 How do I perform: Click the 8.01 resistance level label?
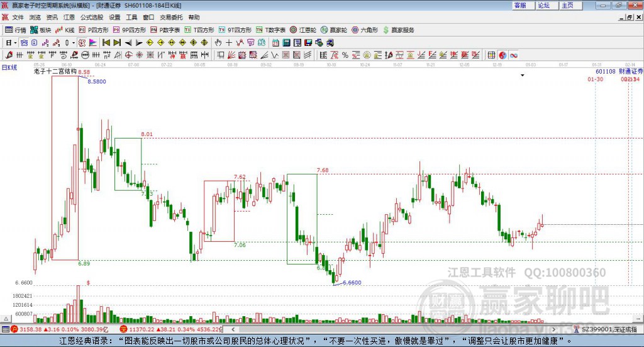coord(147,134)
